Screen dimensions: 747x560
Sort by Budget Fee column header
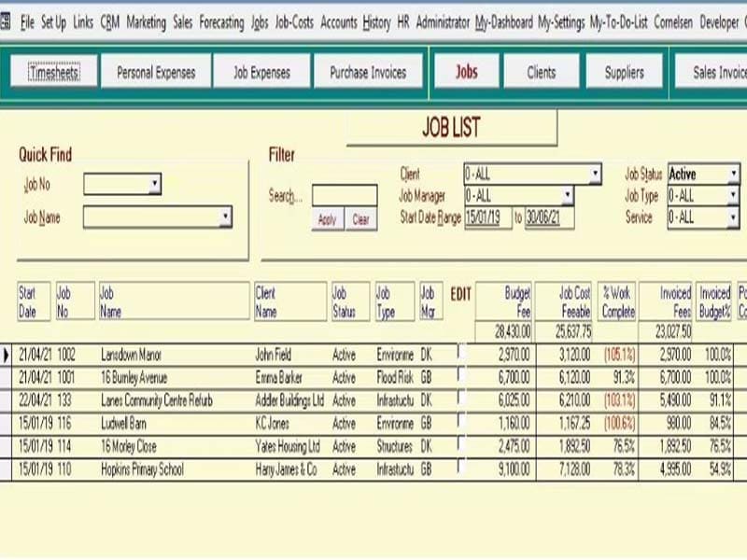tap(503, 301)
